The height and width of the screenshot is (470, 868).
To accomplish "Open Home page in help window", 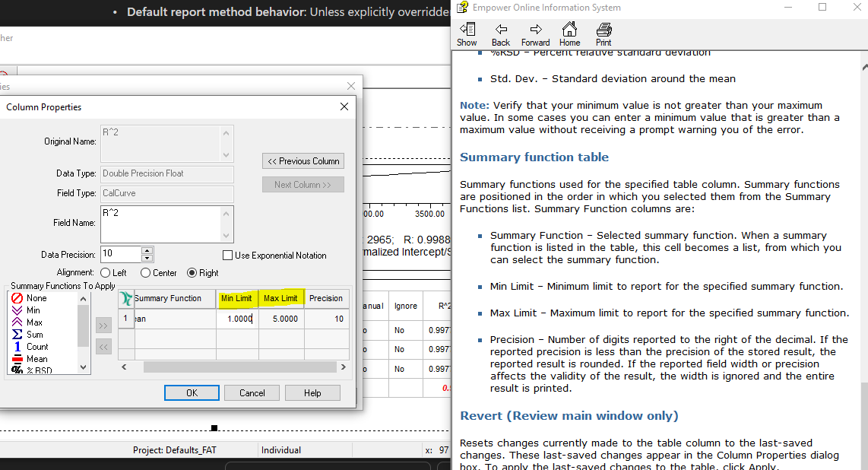I will (x=569, y=34).
